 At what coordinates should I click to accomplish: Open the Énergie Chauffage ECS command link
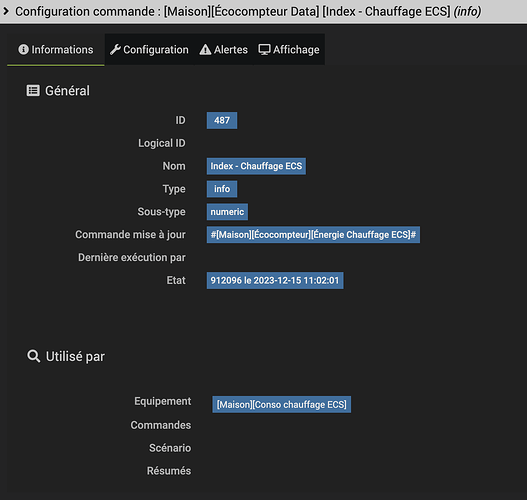pos(313,235)
